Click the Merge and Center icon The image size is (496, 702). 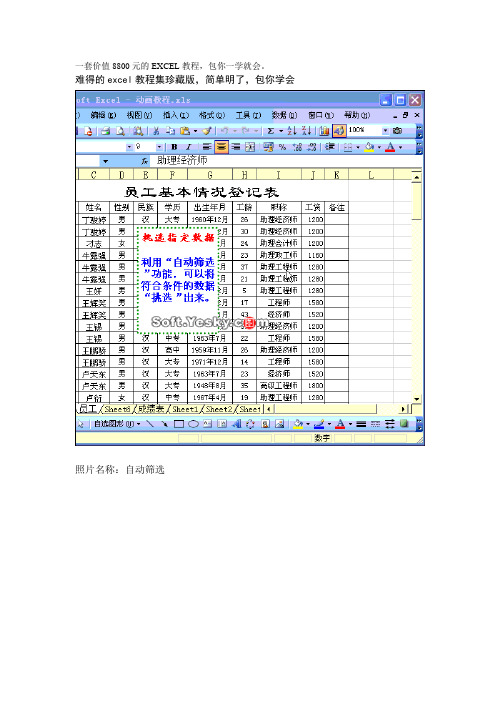(250, 147)
